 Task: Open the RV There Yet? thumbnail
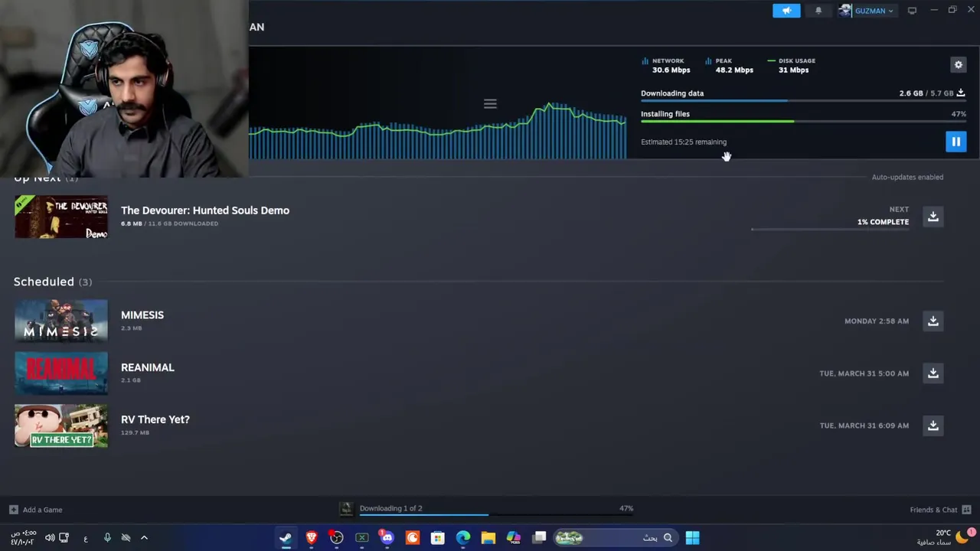pos(61,425)
